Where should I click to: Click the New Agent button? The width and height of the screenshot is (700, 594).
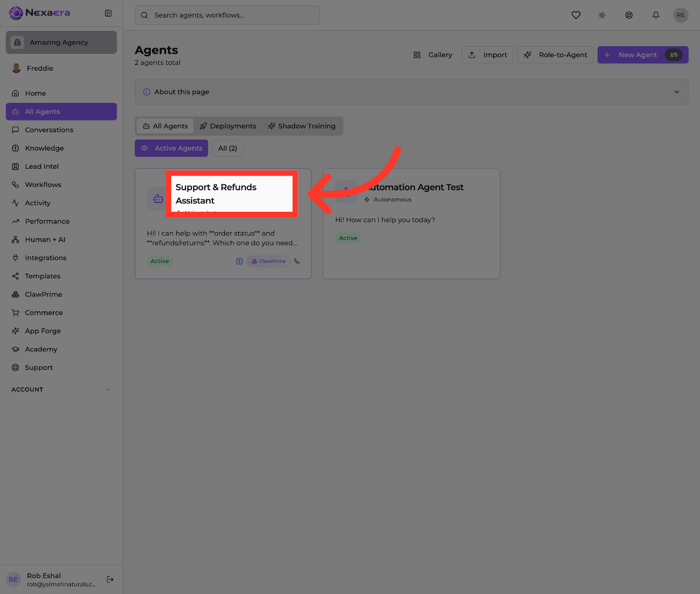(x=643, y=55)
